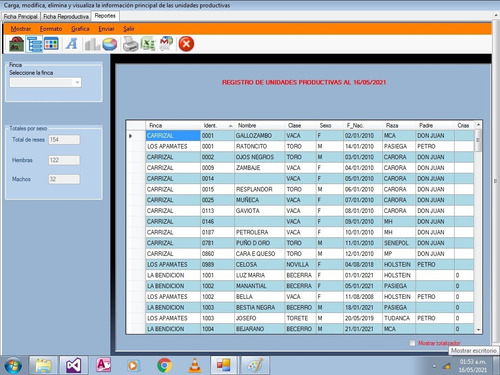Click the printer icon
Image resolution: width=500 pixels, height=375 pixels.
[x=130, y=44]
